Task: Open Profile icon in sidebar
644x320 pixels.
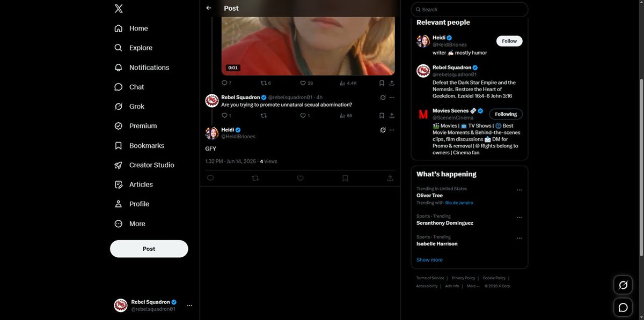Action: tap(119, 204)
